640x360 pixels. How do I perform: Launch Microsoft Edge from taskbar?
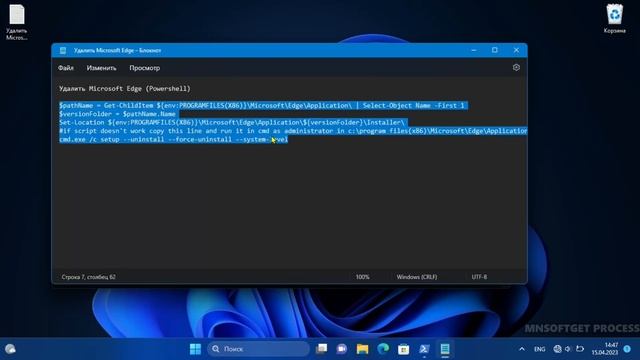point(383,349)
